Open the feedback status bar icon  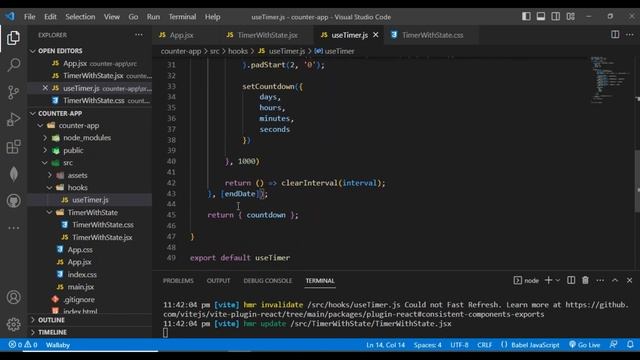point(613,345)
